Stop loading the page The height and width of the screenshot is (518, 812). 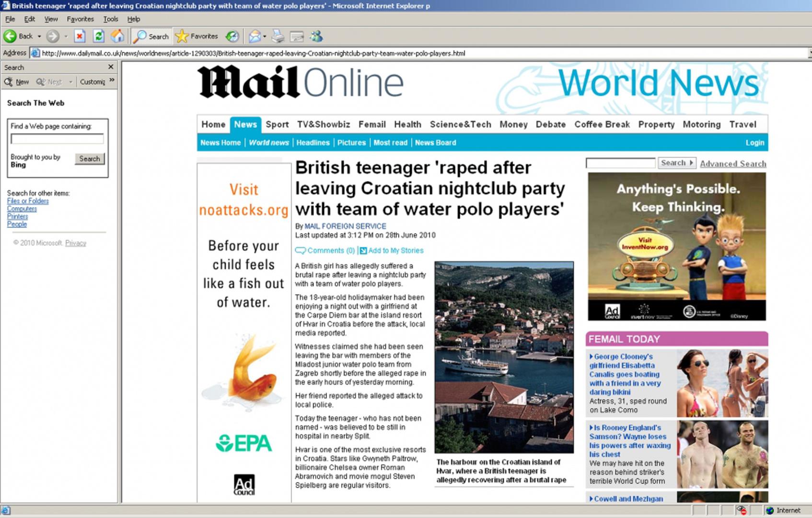[x=80, y=36]
